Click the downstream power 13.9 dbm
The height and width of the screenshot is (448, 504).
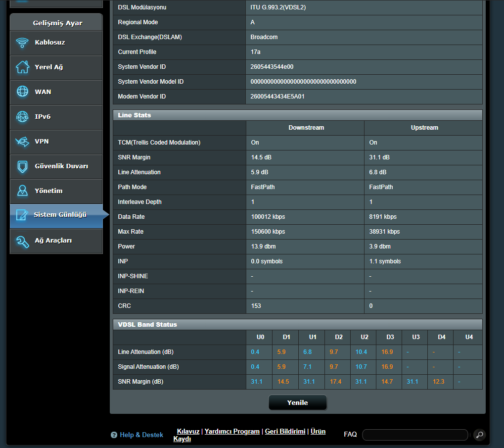263,247
